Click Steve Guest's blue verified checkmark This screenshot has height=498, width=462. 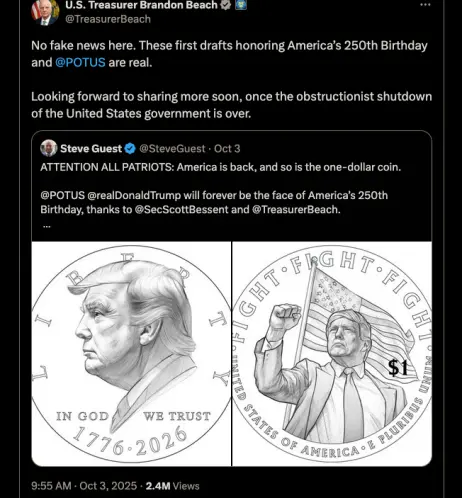point(130,149)
